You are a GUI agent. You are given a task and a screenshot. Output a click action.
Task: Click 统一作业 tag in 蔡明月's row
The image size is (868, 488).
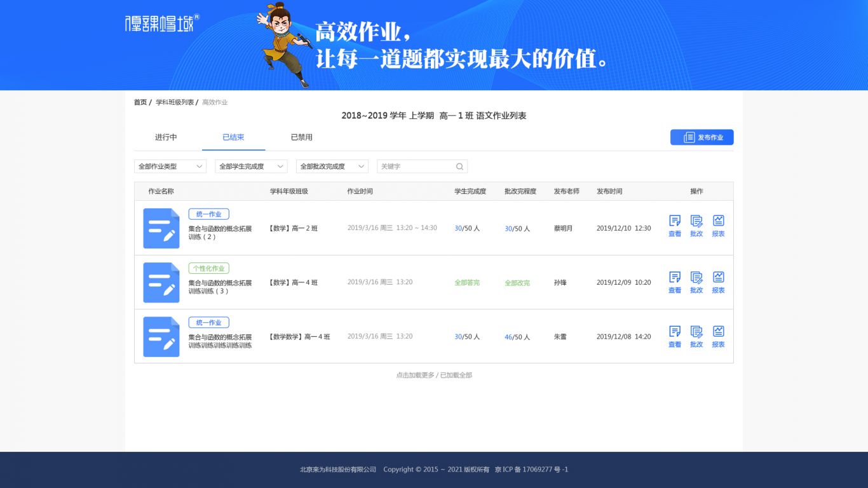[208, 214]
